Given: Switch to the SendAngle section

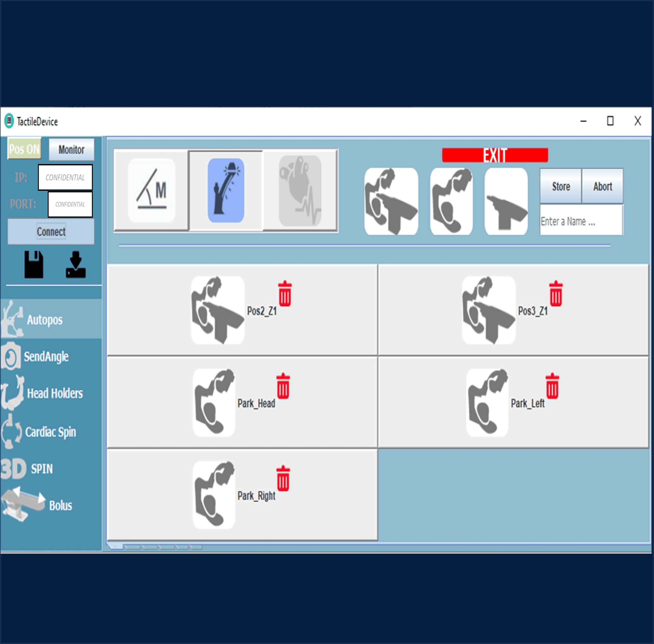Looking at the screenshot, I should (46, 357).
